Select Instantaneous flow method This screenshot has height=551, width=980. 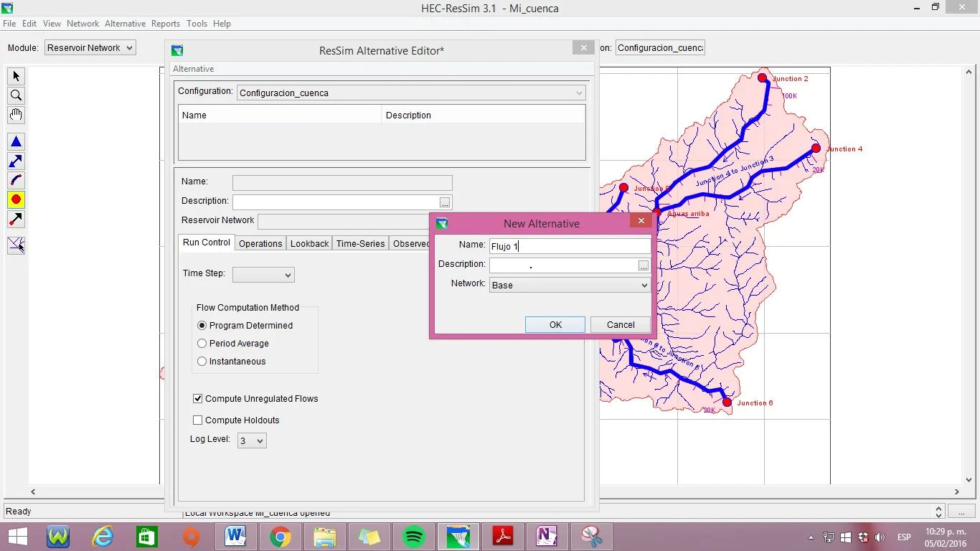[231, 361]
